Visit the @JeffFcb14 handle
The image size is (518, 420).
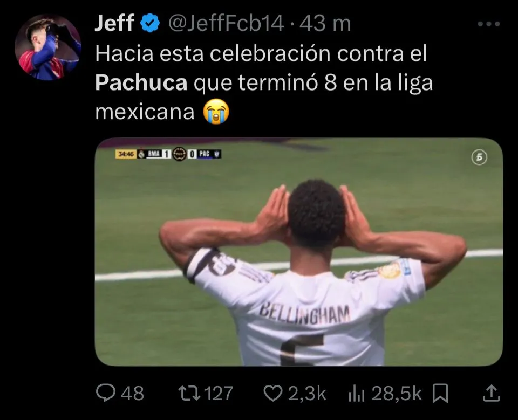tap(226, 23)
